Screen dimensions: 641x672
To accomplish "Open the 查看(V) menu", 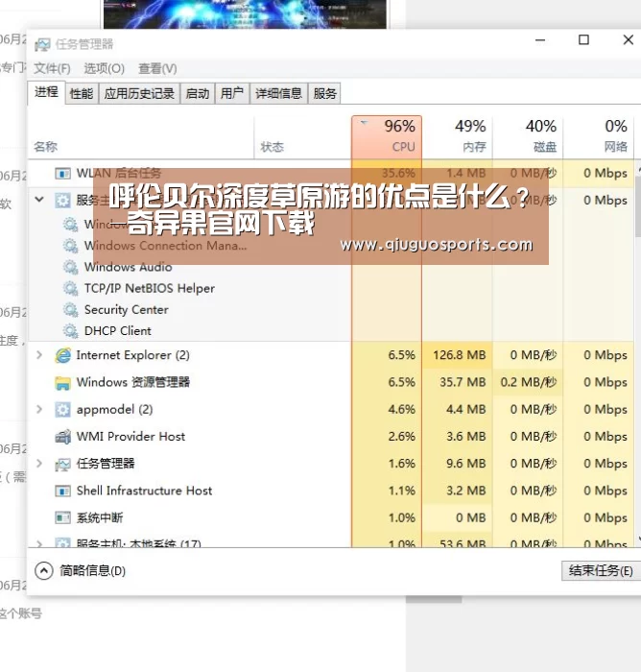I will pyautogui.click(x=157, y=68).
